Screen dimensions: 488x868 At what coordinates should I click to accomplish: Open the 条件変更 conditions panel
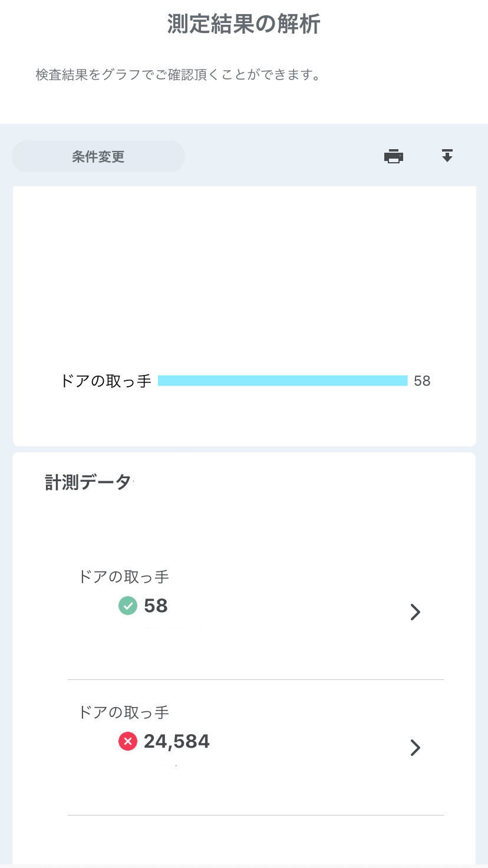[x=98, y=157]
